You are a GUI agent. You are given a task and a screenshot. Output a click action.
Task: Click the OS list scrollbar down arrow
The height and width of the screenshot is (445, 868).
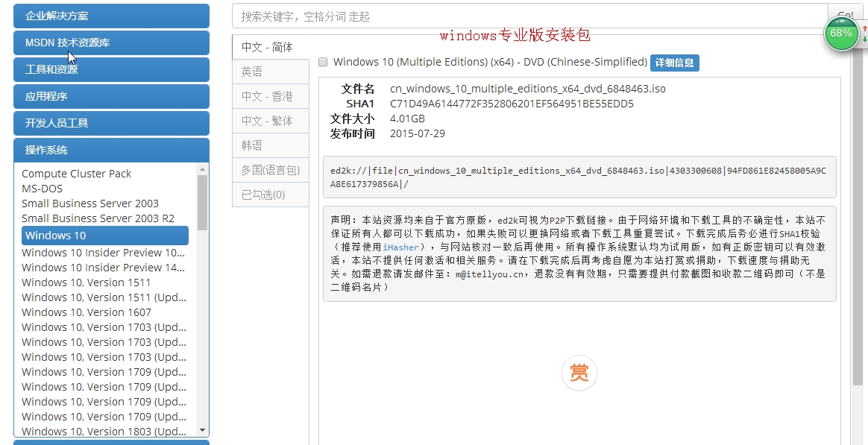[202, 430]
